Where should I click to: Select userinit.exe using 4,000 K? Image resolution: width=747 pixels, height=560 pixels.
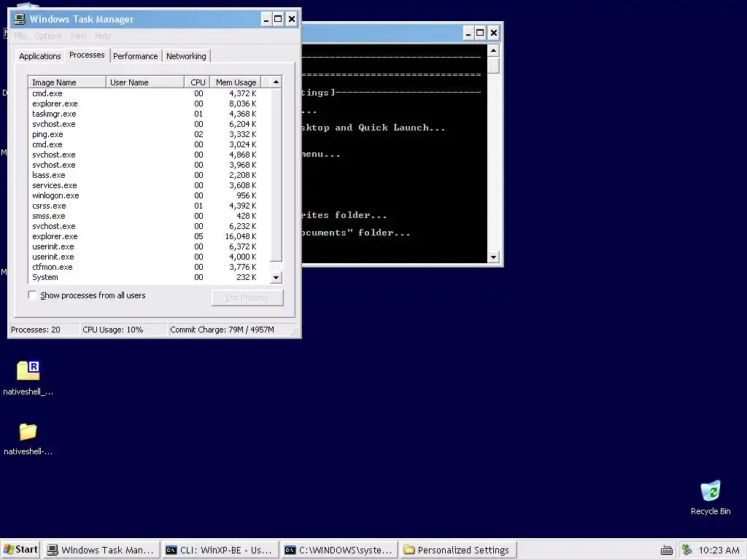coord(149,257)
